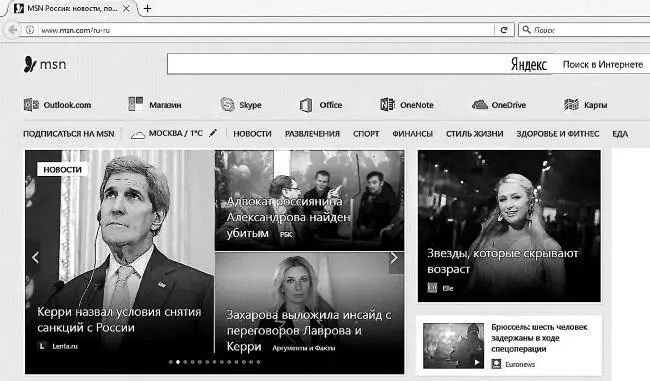This screenshot has height=381, width=650.
Task: Open Керри назвал условия снятия санкций article
Action: (x=119, y=320)
